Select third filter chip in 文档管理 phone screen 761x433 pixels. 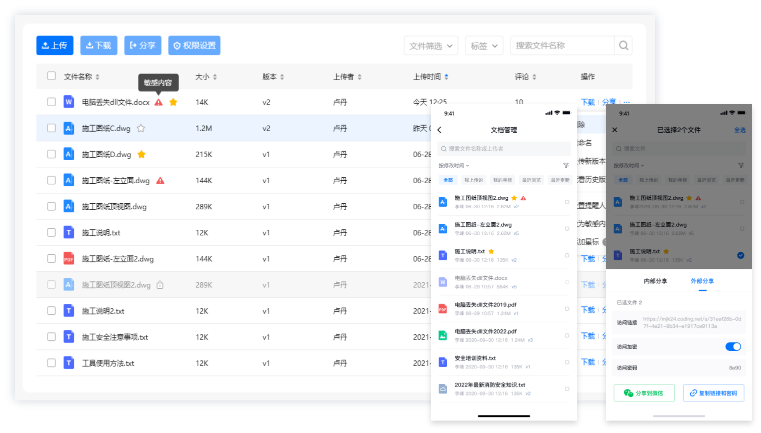[503, 180]
